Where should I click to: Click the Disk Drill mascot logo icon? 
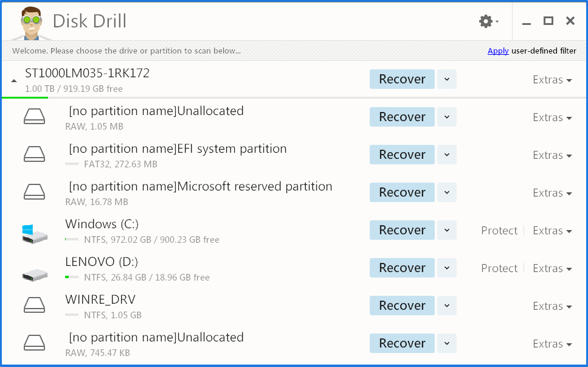[x=29, y=21]
